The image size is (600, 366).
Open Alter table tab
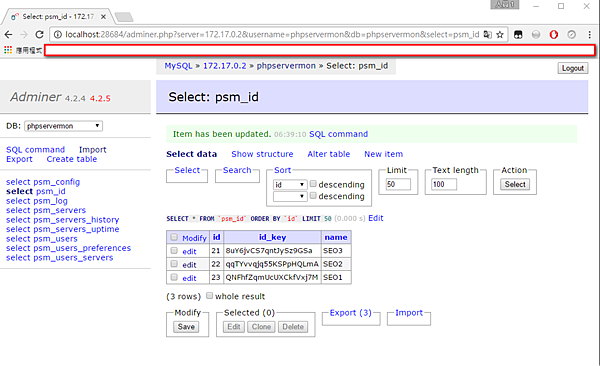[329, 154]
